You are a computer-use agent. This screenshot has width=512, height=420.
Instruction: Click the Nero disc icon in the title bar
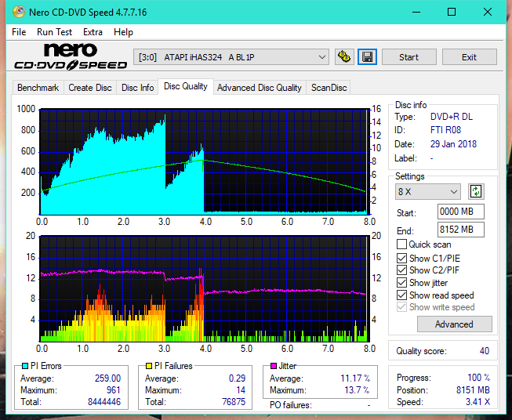click(19, 12)
